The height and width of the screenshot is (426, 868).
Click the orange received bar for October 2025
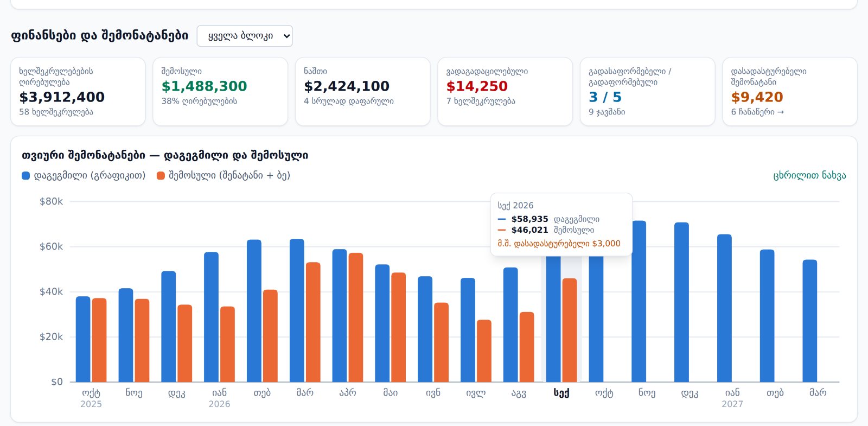click(x=99, y=340)
